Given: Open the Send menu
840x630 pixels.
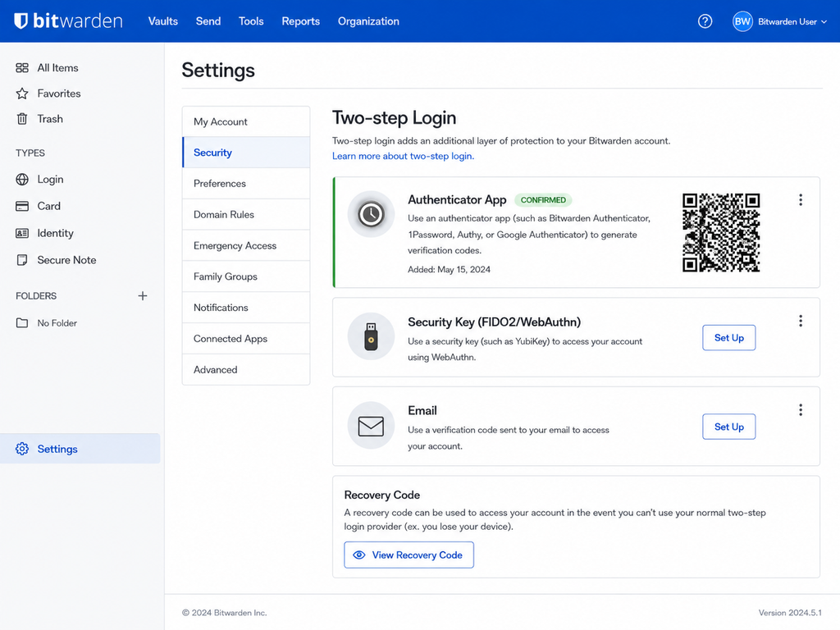Looking at the screenshot, I should 208,21.
